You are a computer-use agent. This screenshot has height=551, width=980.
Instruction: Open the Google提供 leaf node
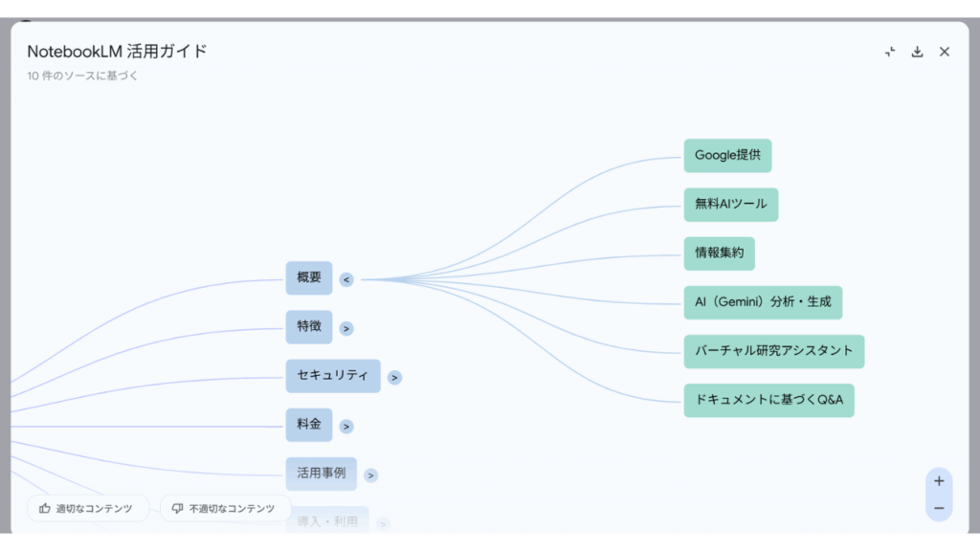click(727, 156)
